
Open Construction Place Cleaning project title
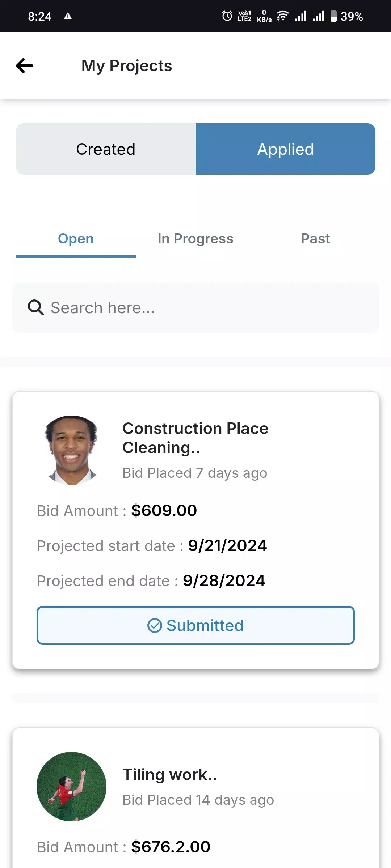point(195,438)
